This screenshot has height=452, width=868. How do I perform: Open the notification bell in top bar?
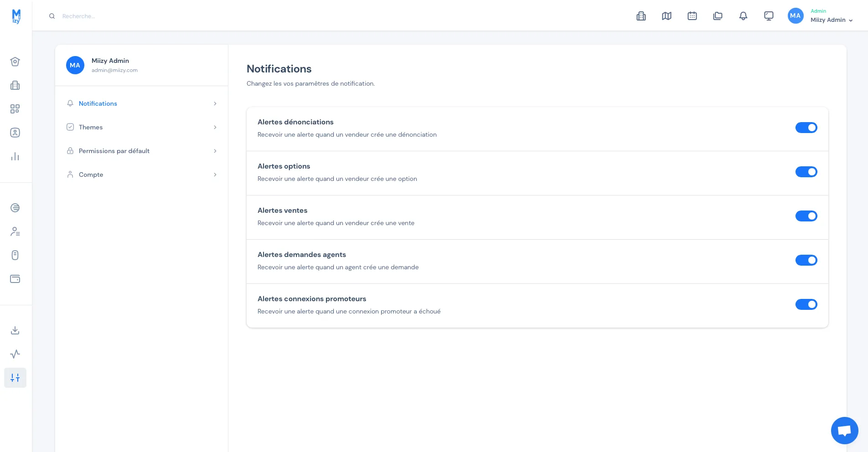tap(743, 16)
